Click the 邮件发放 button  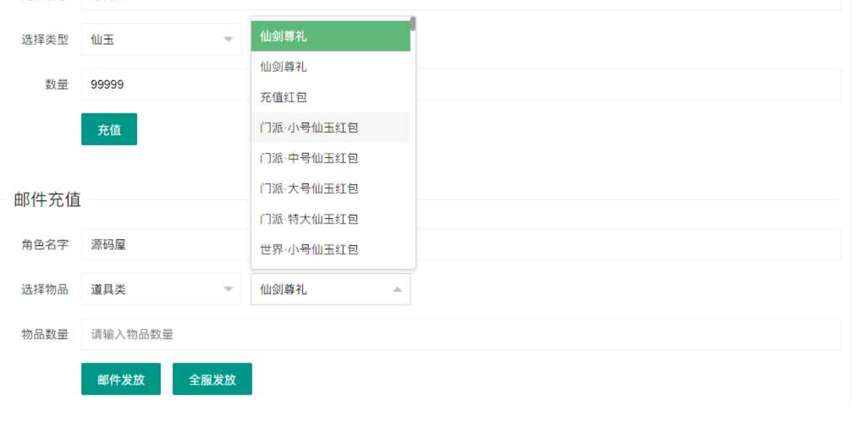click(x=121, y=379)
